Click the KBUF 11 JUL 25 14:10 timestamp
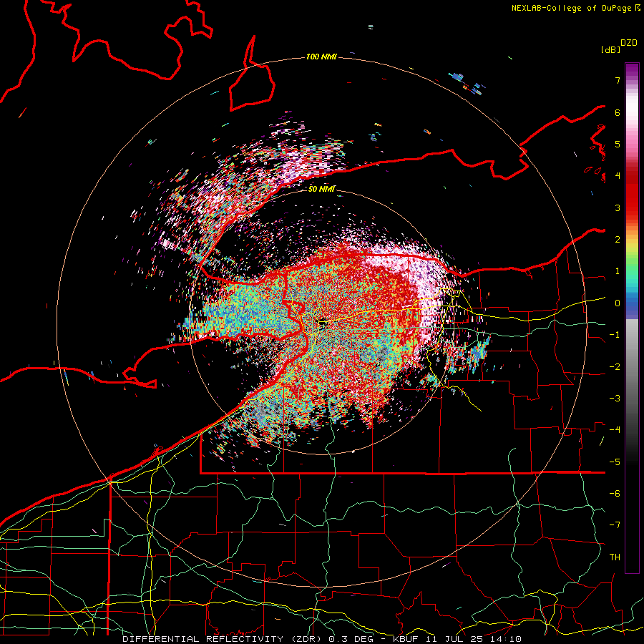The width and height of the screenshot is (644, 644). tap(457, 639)
